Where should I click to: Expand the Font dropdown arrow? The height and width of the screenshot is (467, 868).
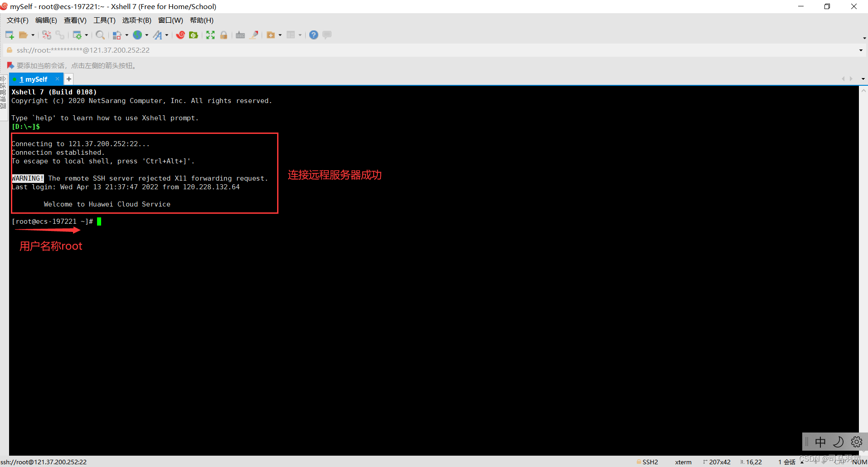click(167, 35)
